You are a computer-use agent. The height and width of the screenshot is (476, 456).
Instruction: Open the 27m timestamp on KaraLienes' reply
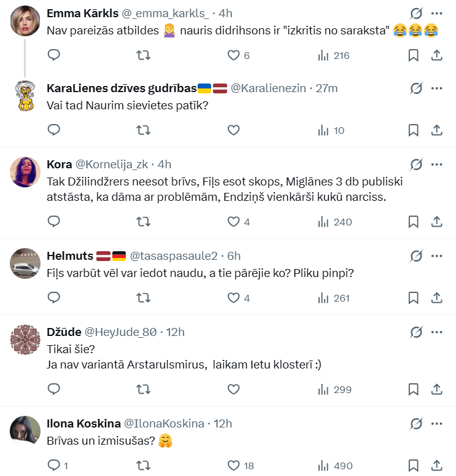click(326, 88)
